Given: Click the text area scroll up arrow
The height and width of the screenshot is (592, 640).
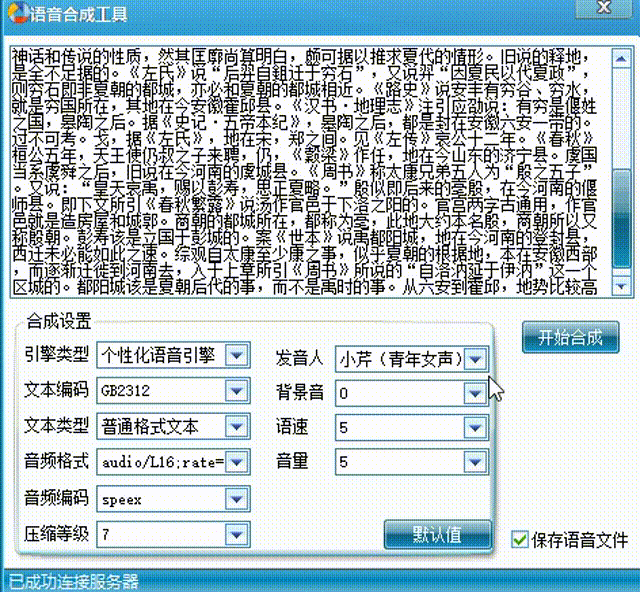Looking at the screenshot, I should (x=621, y=59).
